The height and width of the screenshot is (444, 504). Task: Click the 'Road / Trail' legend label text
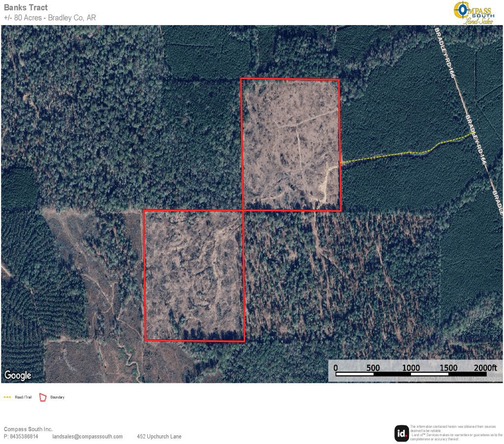pyautogui.click(x=23, y=397)
